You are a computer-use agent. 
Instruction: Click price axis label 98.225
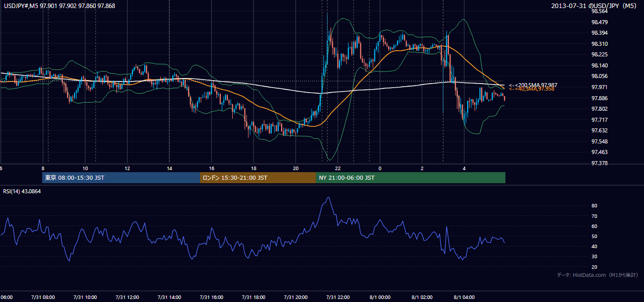(x=599, y=55)
